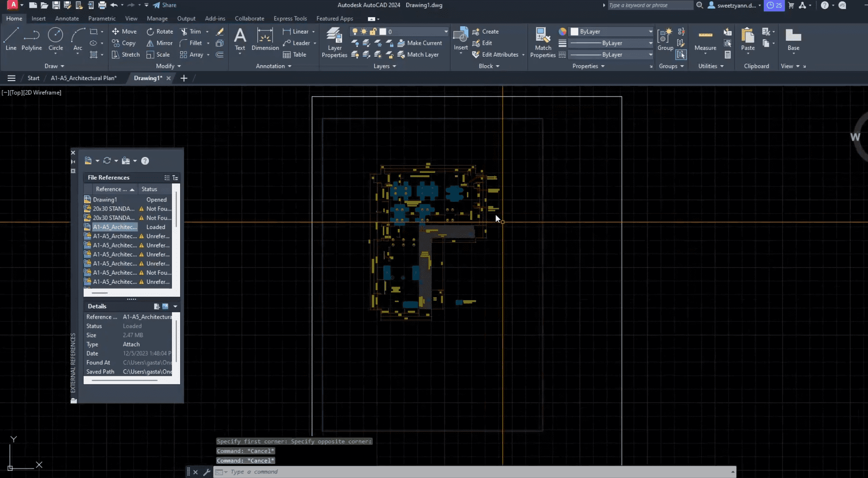Image resolution: width=868 pixels, height=478 pixels.
Task: Toggle the layer lock padlock icon
Action: [373, 31]
